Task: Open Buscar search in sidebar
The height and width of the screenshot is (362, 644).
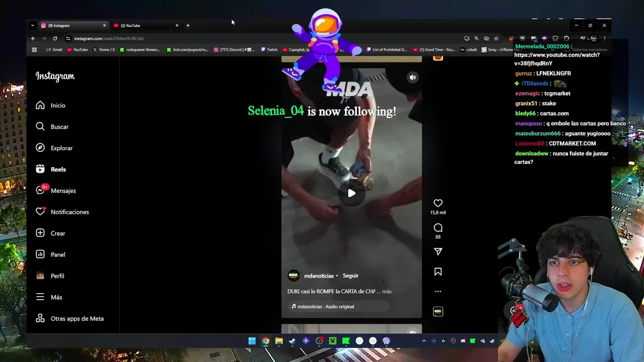Action: 52,127
